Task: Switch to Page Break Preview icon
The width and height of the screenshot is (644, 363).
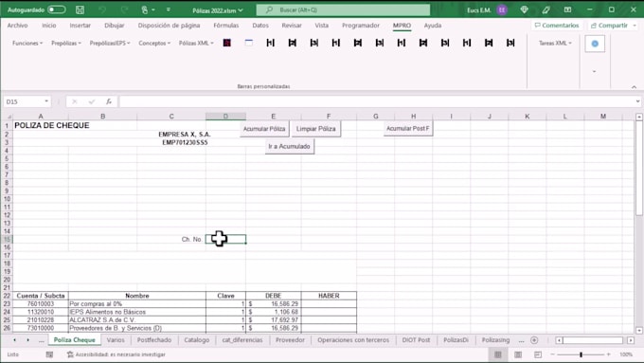Action: [x=538, y=354]
